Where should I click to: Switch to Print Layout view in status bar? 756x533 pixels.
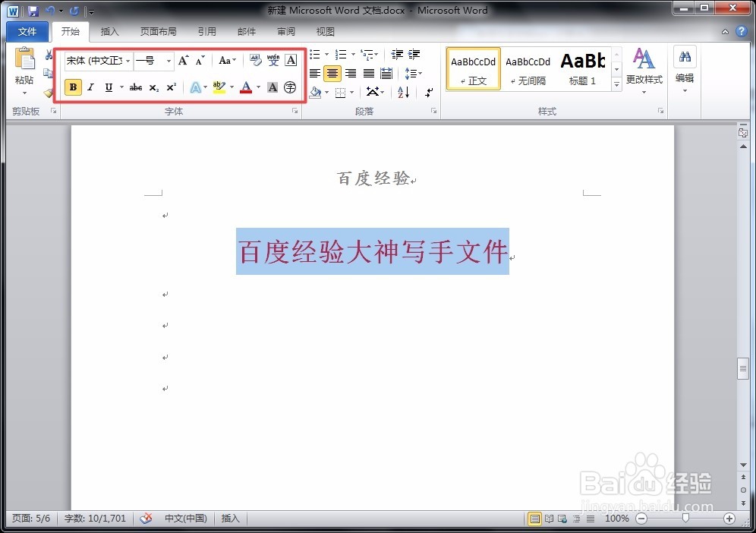[534, 519]
